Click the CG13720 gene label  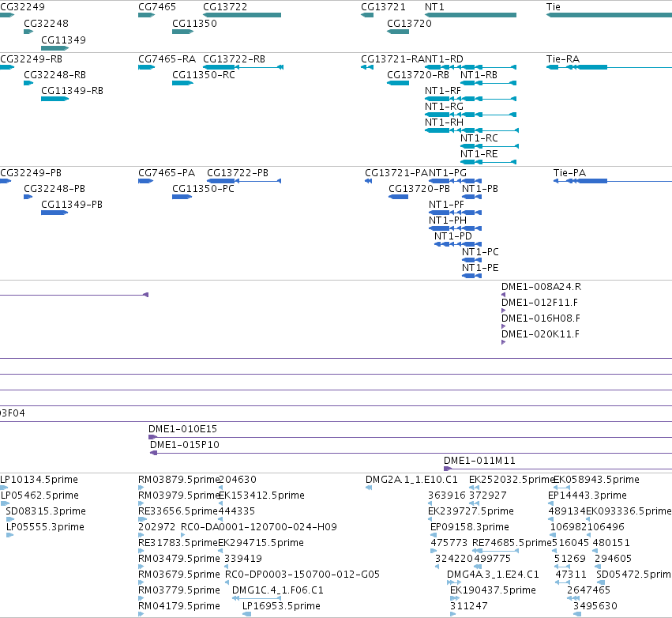coord(409,24)
